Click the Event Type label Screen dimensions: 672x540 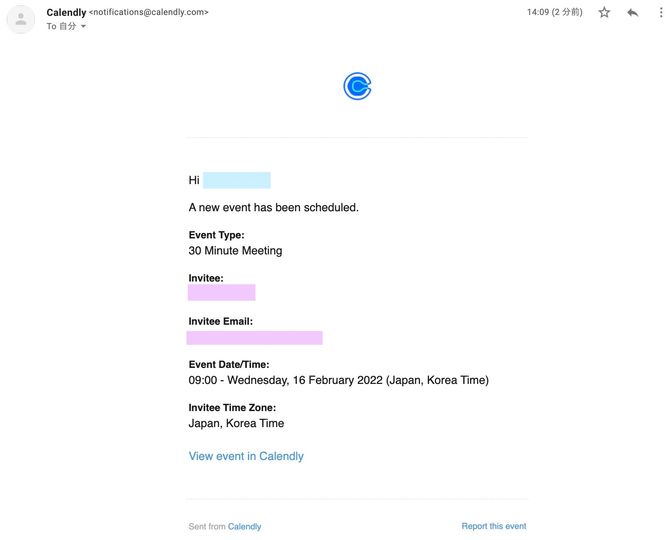coord(216,235)
